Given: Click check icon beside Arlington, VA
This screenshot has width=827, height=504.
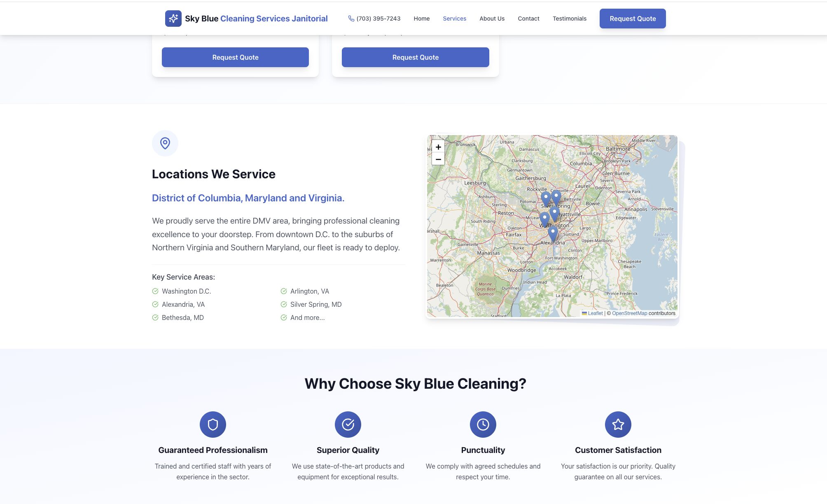Looking at the screenshot, I should pyautogui.click(x=284, y=291).
